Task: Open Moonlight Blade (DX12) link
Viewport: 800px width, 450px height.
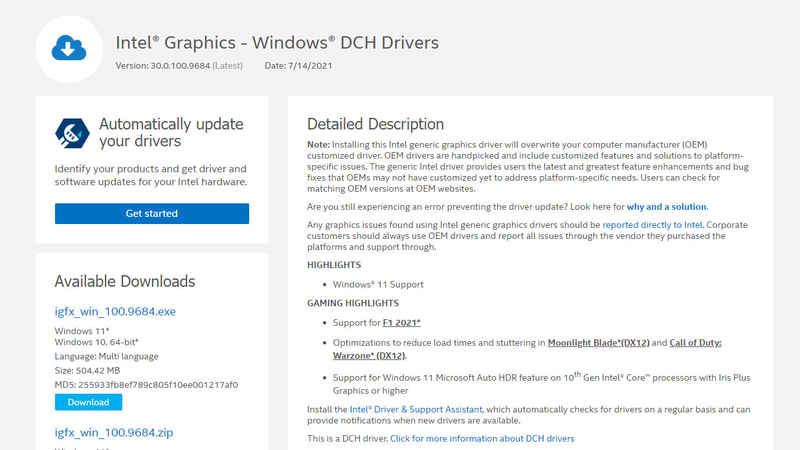Action: pos(598,343)
